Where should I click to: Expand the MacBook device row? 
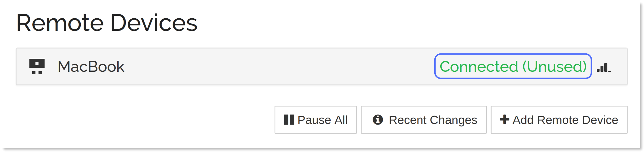(x=255, y=67)
